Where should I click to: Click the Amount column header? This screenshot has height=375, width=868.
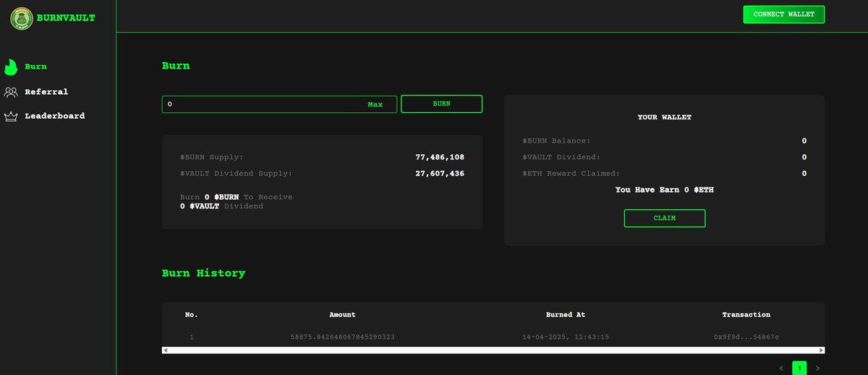(x=342, y=315)
